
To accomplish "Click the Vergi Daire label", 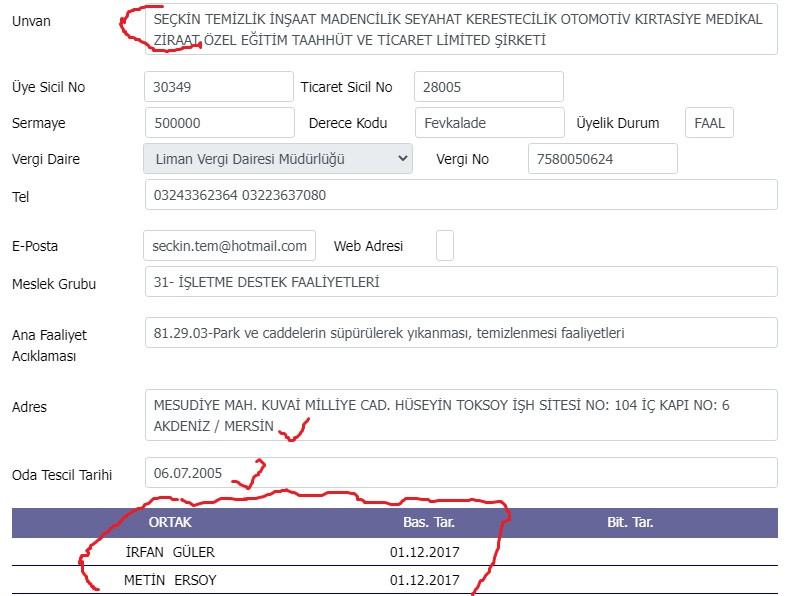I will (46, 159).
